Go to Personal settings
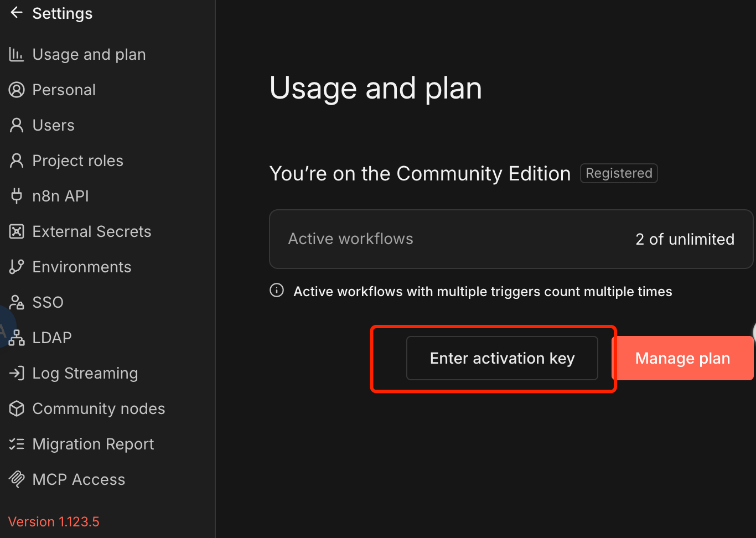Viewport: 756px width, 538px height. coord(64,90)
